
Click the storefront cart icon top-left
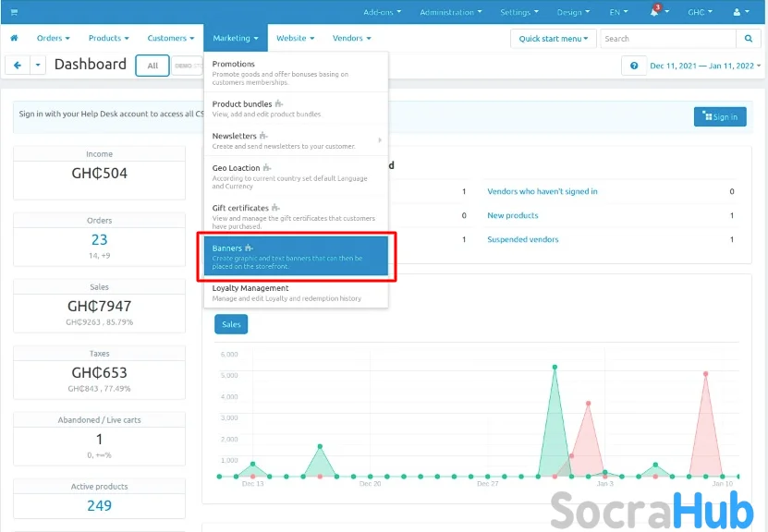[x=14, y=12]
